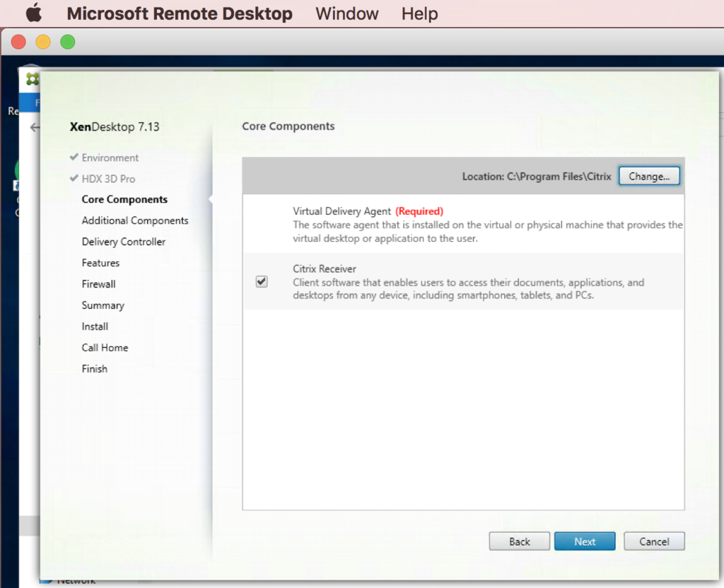This screenshot has height=588, width=724.
Task: Open the Window menu
Action: [346, 13]
